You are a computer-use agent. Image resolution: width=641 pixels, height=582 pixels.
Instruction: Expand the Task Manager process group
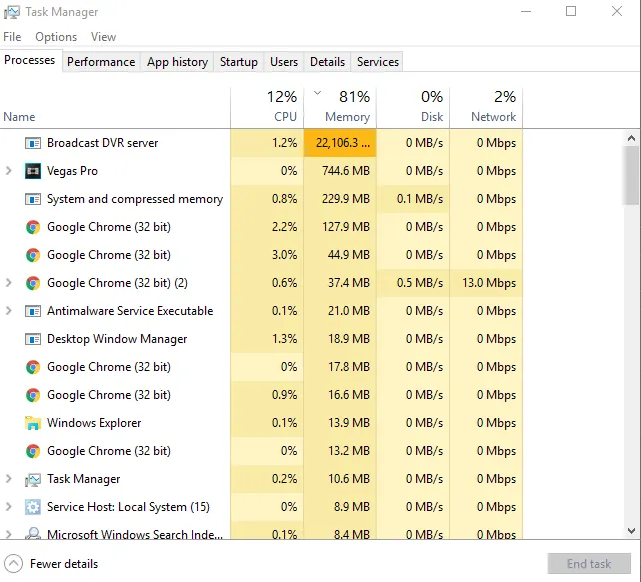8,479
